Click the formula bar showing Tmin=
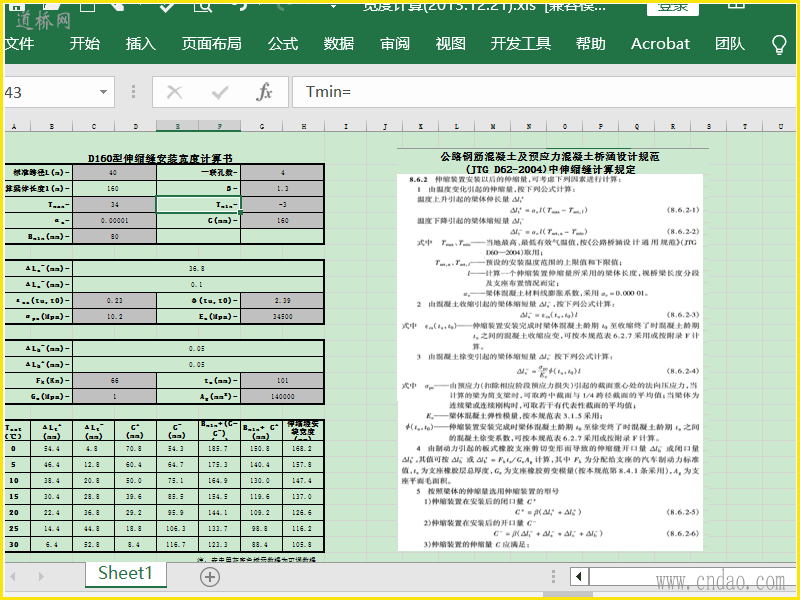Viewport: 800px width, 600px height. 544,92
